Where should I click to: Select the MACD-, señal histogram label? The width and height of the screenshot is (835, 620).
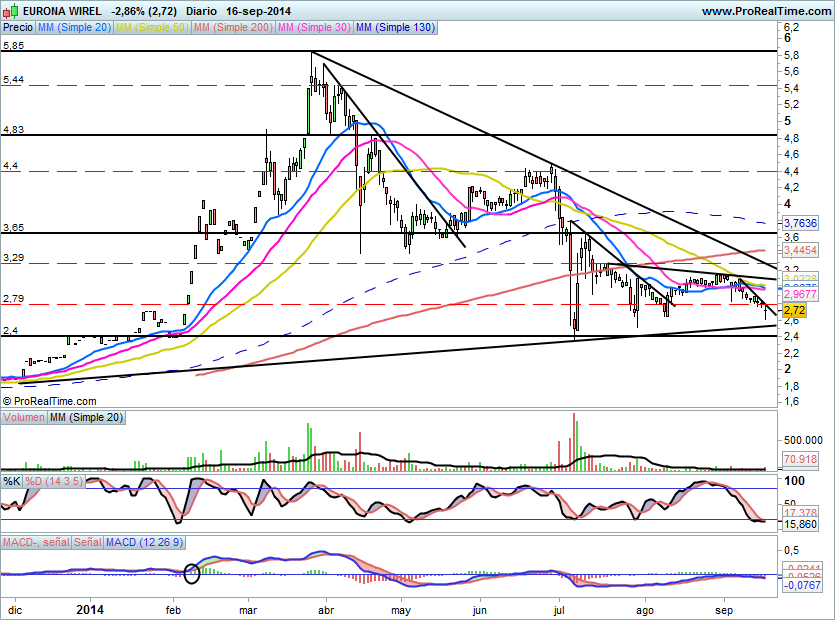36,542
